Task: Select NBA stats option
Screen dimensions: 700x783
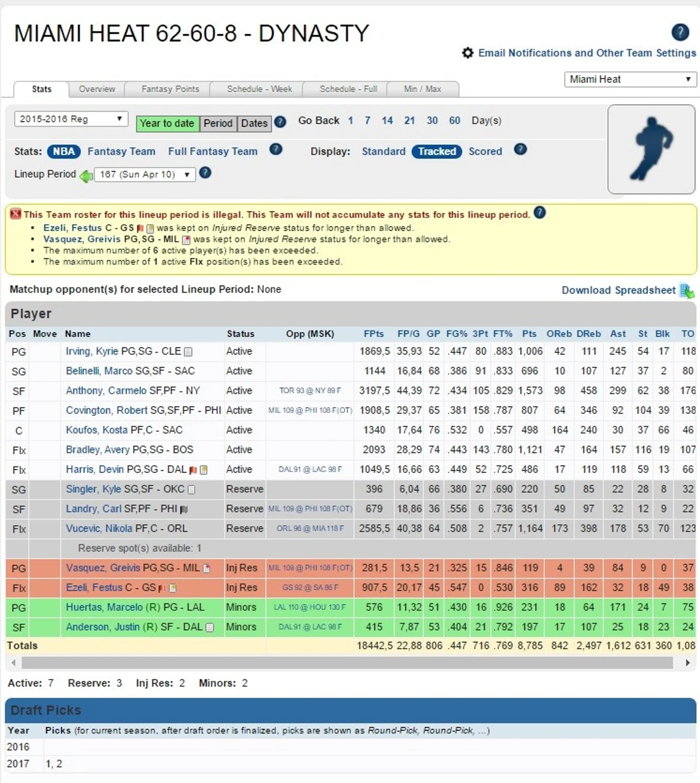Action: [64, 152]
